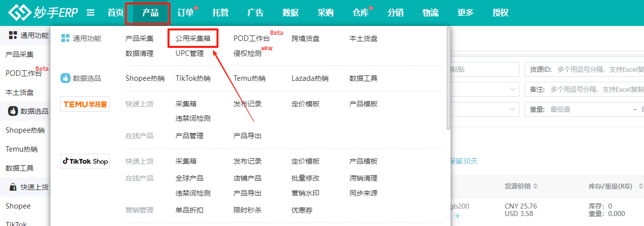Open TikTok 店铺产品 entry

pyautogui.click(x=247, y=178)
